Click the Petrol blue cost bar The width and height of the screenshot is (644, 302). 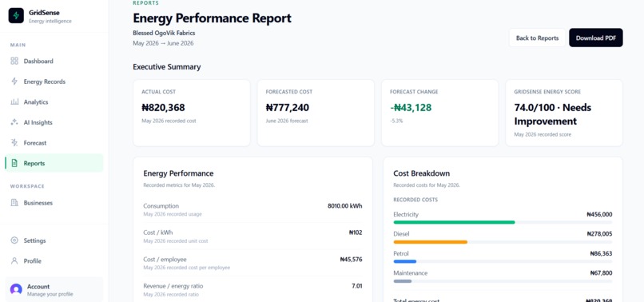pyautogui.click(x=405, y=261)
